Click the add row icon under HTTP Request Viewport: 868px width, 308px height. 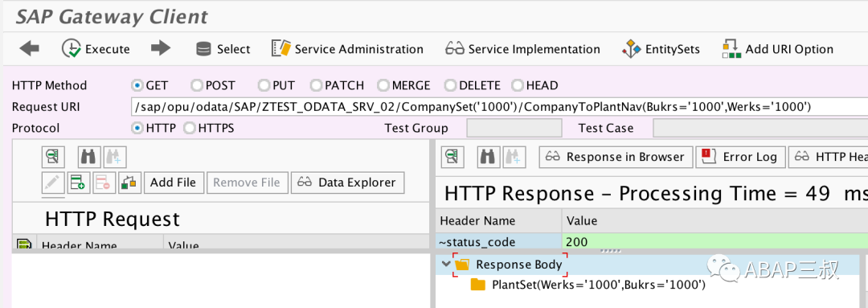point(77,183)
